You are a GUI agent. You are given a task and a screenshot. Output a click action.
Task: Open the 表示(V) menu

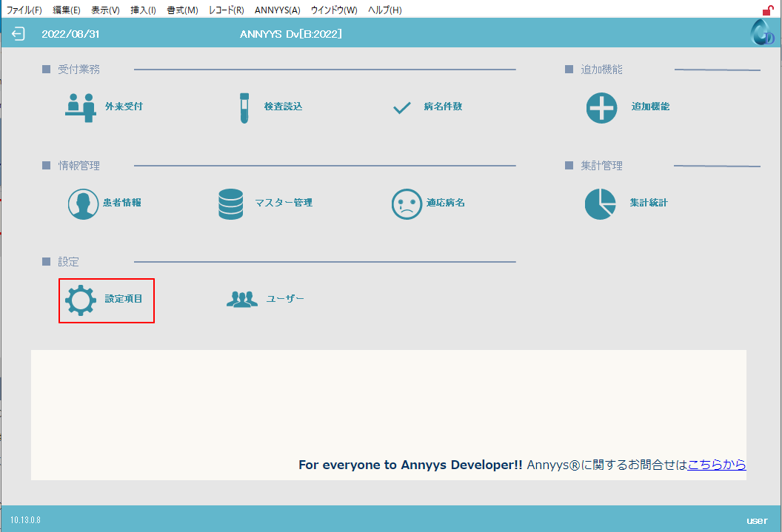click(x=105, y=10)
